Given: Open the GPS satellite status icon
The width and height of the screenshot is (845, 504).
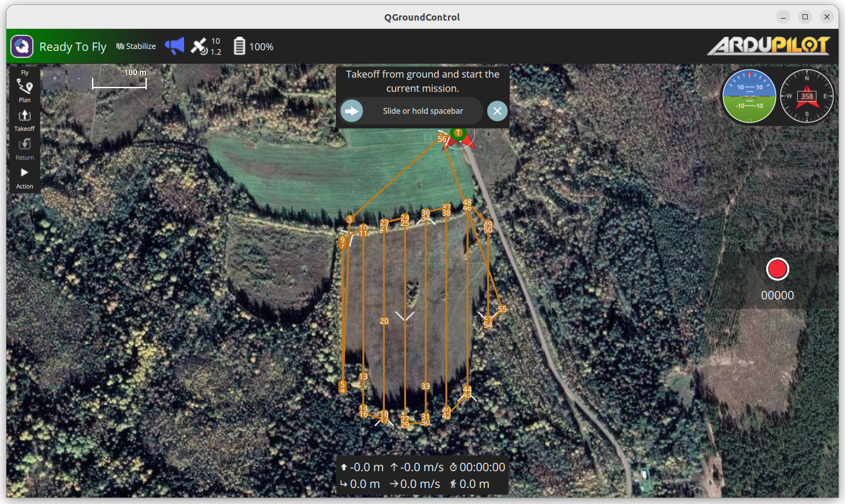Looking at the screenshot, I should click(199, 46).
